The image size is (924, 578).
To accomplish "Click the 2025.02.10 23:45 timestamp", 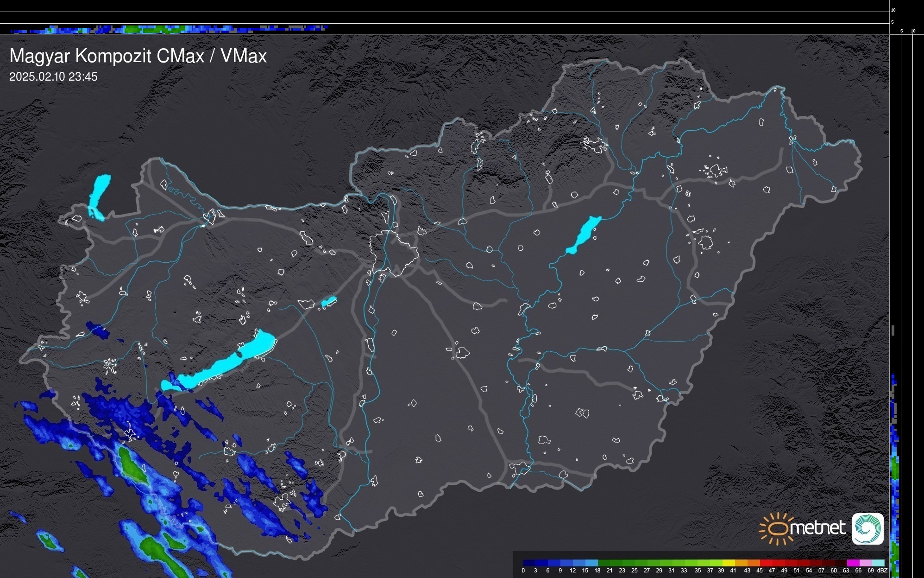I will [x=53, y=76].
